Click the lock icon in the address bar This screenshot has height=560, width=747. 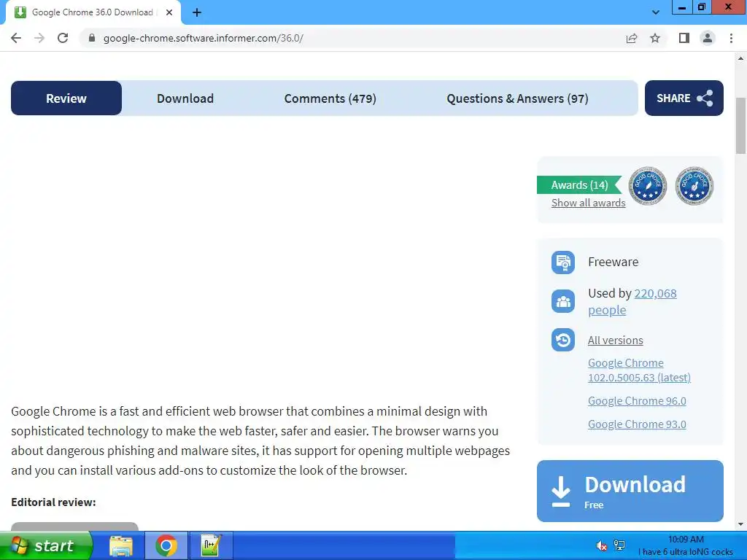click(92, 38)
